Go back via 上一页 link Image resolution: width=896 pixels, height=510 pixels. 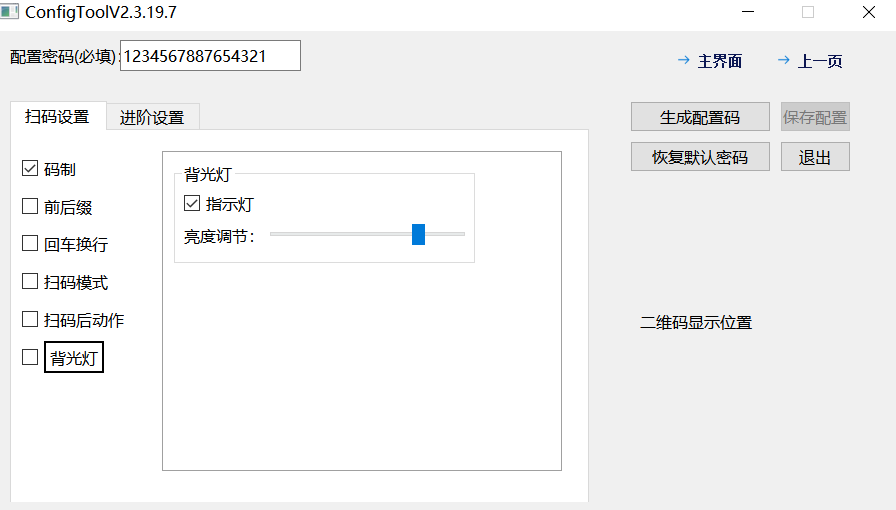tap(819, 61)
